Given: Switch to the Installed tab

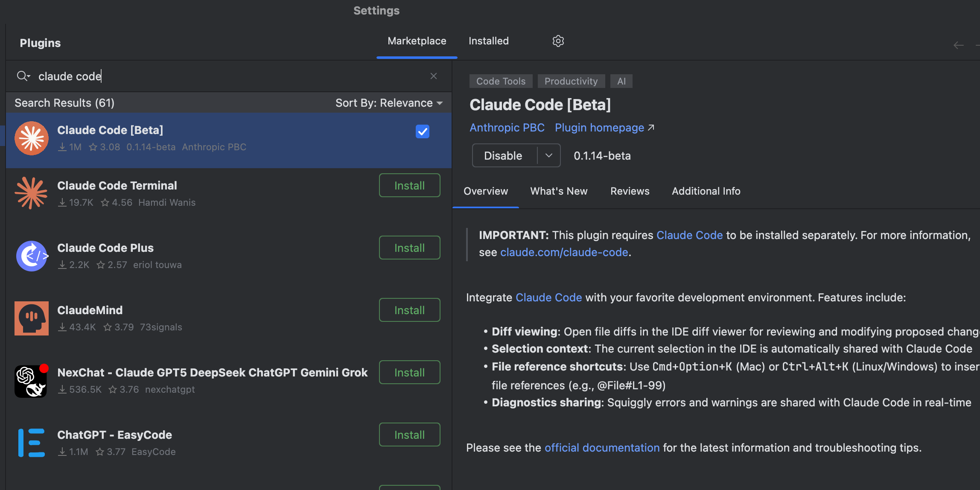Looking at the screenshot, I should (x=488, y=41).
